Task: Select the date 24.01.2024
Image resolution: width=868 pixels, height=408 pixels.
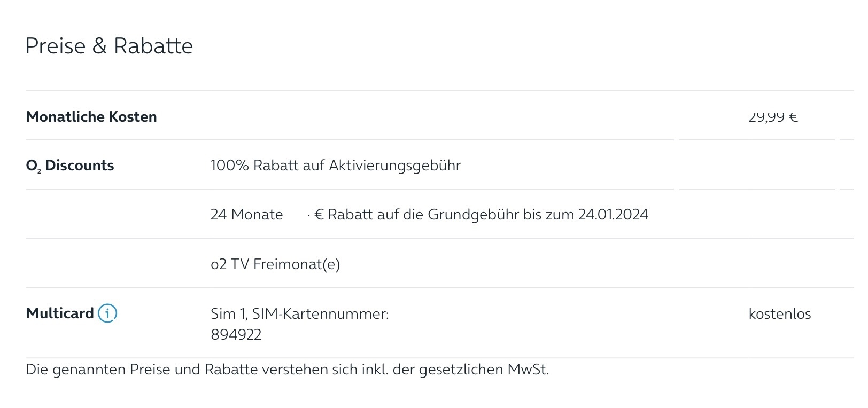Action: (x=613, y=215)
